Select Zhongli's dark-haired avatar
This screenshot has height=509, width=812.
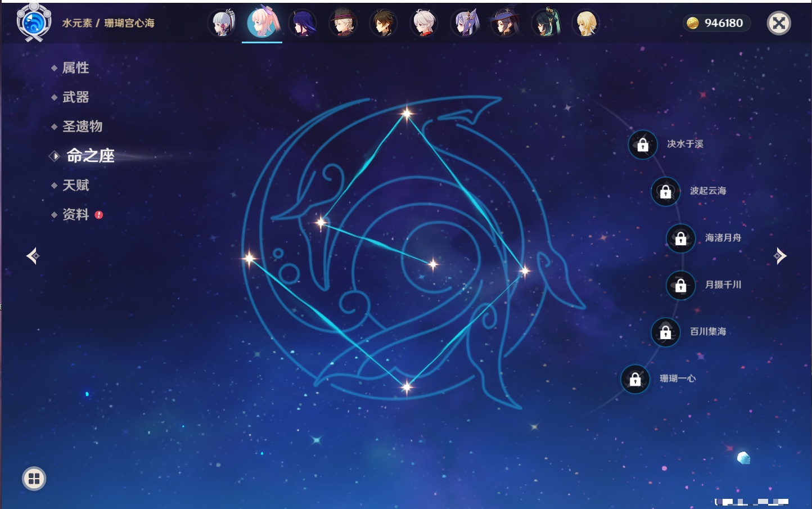(384, 24)
